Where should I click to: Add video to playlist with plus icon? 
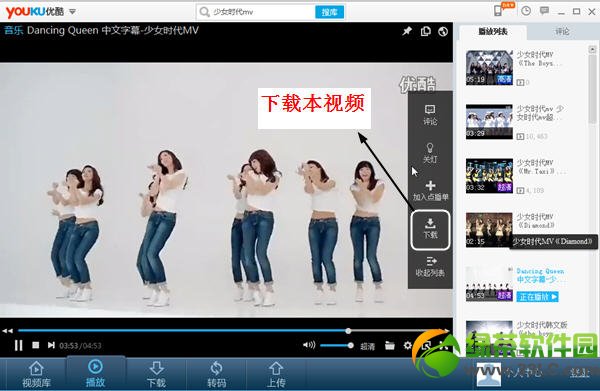[430, 191]
